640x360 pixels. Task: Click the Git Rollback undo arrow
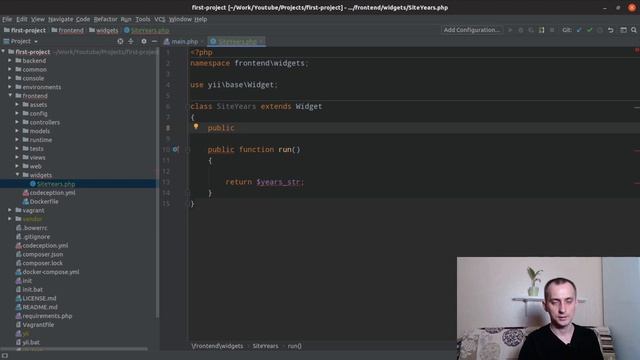pos(611,30)
